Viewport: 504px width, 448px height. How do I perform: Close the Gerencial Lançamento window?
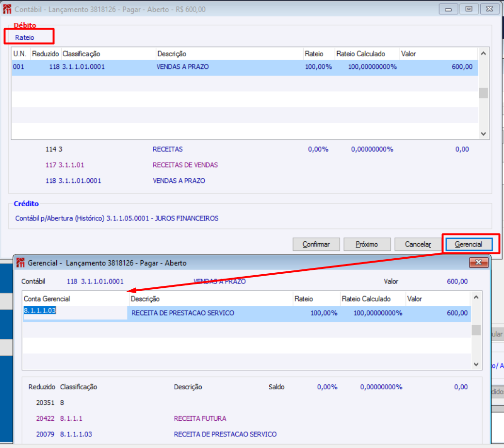pos(479,263)
